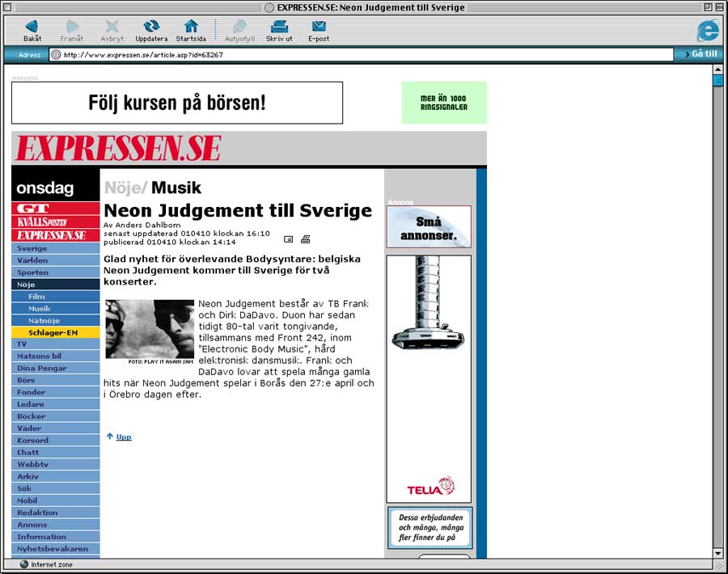Open the TV section

56,344
